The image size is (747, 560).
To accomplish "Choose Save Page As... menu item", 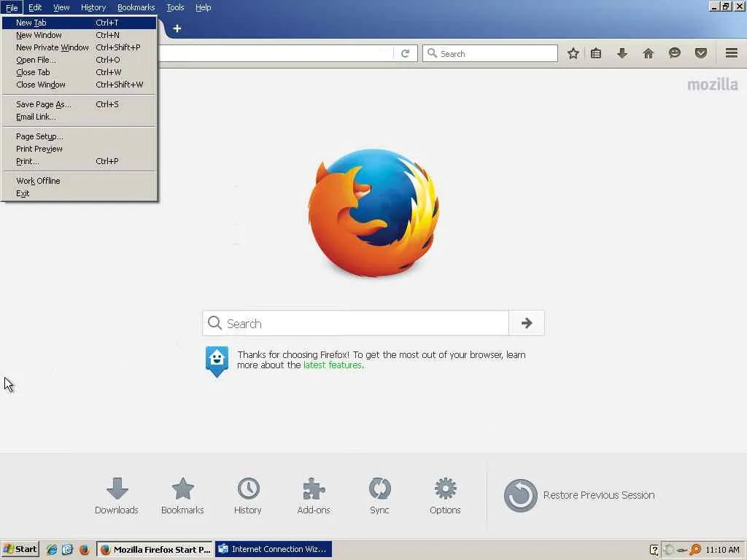I will (79, 104).
